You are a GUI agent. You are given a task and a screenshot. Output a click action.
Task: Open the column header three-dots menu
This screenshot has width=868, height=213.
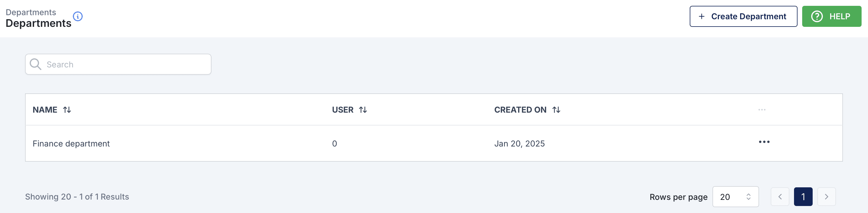pos(762,110)
